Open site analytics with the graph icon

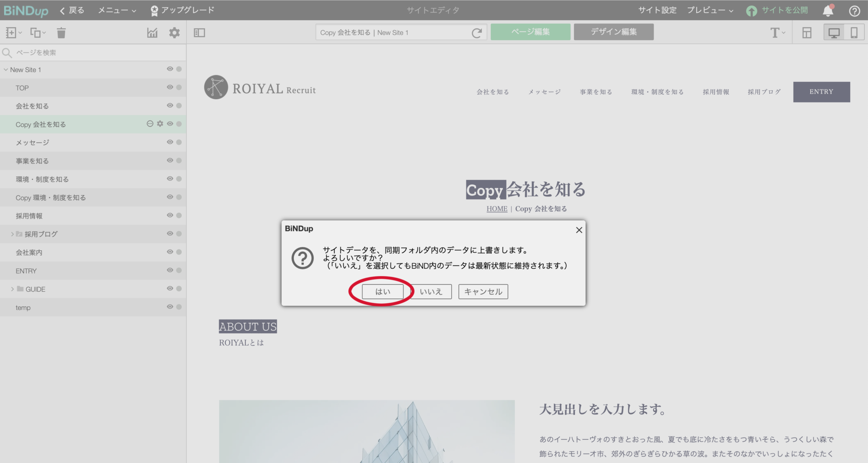point(152,32)
